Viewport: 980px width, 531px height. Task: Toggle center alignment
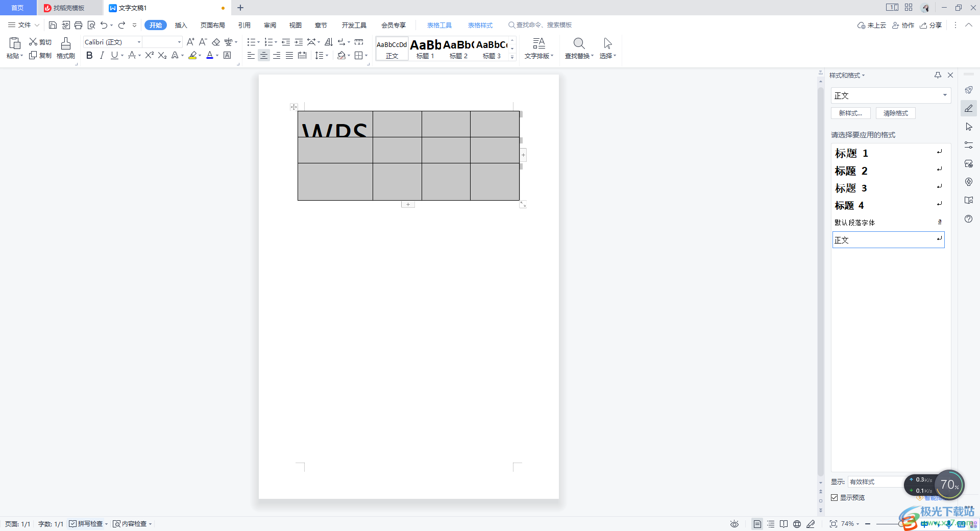click(264, 55)
